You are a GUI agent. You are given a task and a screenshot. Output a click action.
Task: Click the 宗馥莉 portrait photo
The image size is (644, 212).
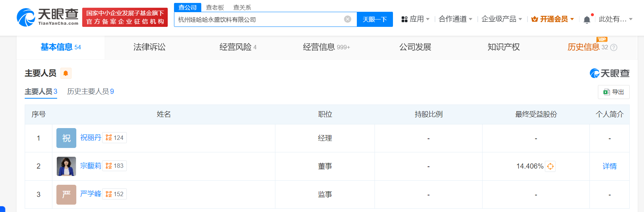(x=66, y=166)
